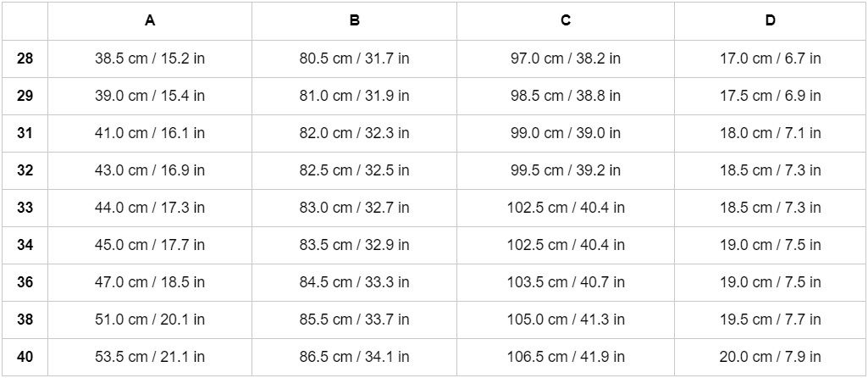The height and width of the screenshot is (378, 868).
Task: Click cell 85.5 cm / 33.7 in
Action: (354, 320)
